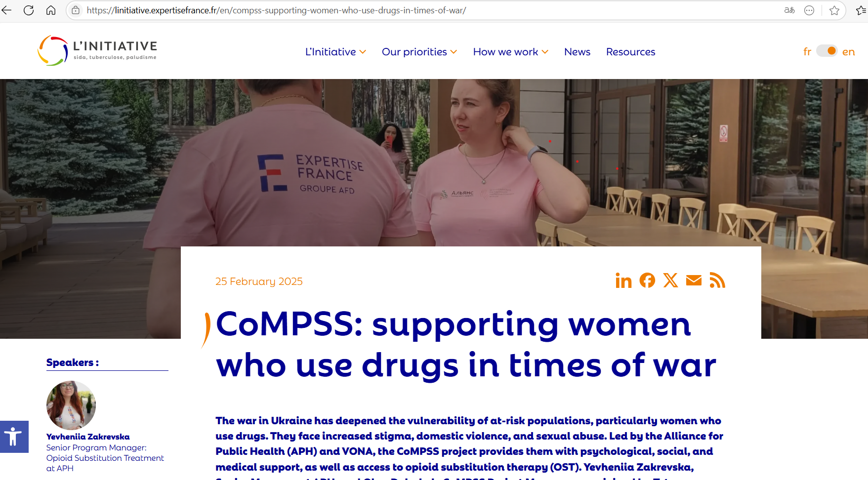Click the L'Initiative logo link

pyautogui.click(x=97, y=50)
